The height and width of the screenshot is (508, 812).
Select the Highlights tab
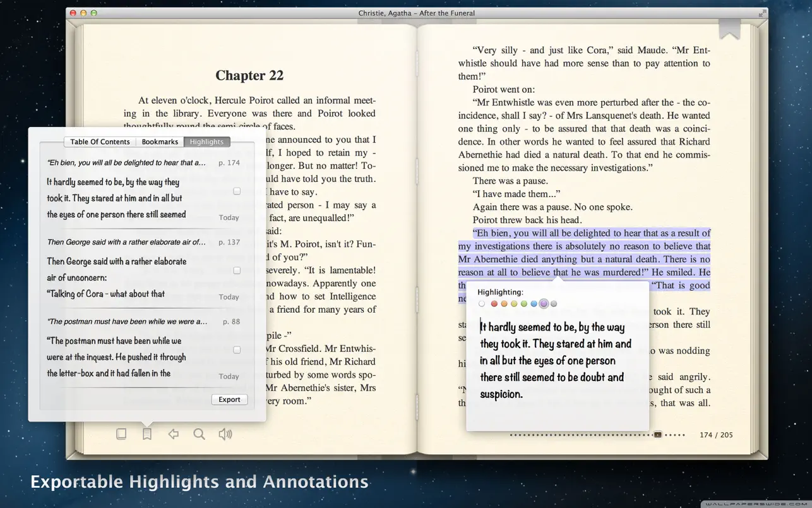click(x=206, y=142)
